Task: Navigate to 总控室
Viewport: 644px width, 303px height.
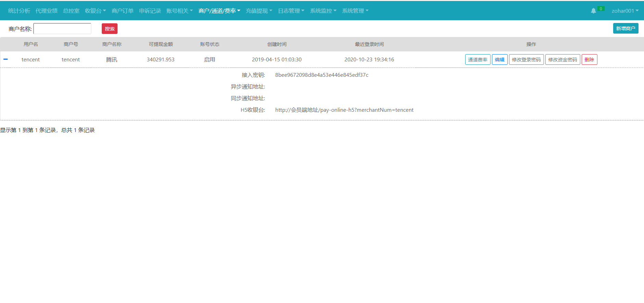Action: click(x=71, y=11)
